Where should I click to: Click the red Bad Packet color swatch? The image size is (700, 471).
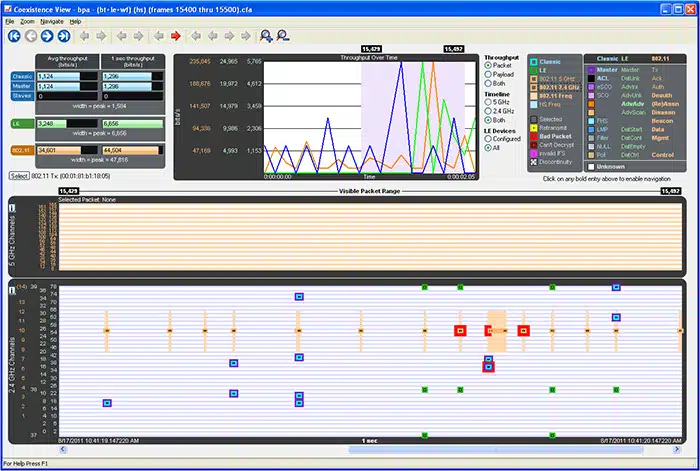pos(532,137)
